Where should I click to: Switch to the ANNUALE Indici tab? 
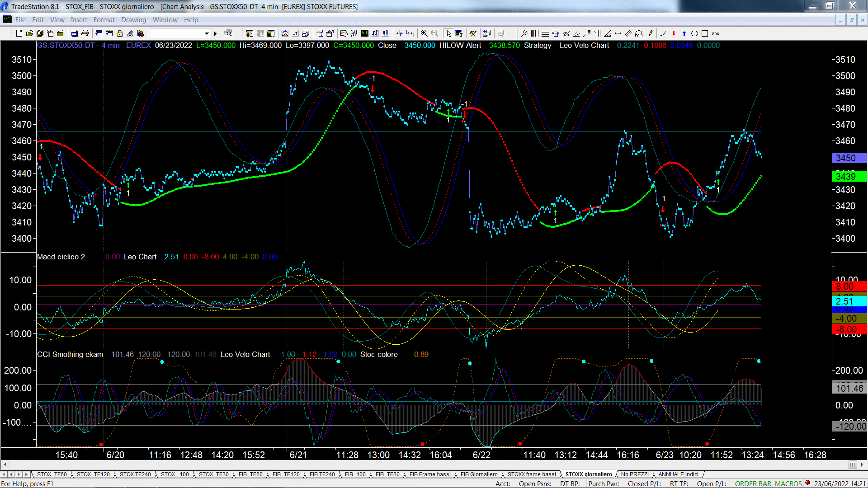(x=678, y=474)
